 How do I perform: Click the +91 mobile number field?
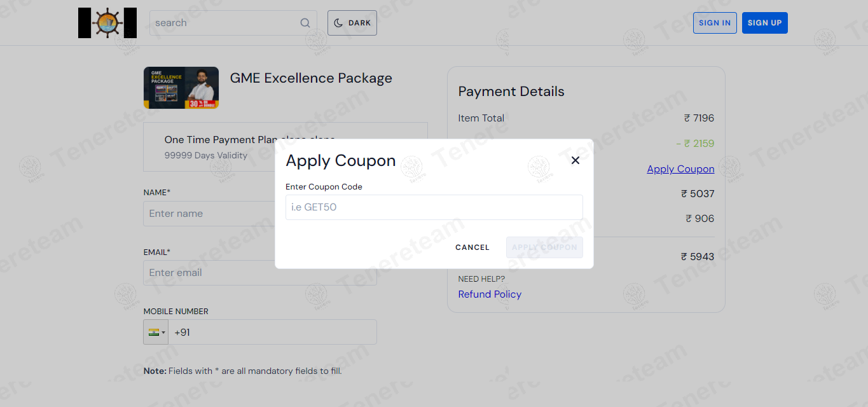pyautogui.click(x=272, y=332)
